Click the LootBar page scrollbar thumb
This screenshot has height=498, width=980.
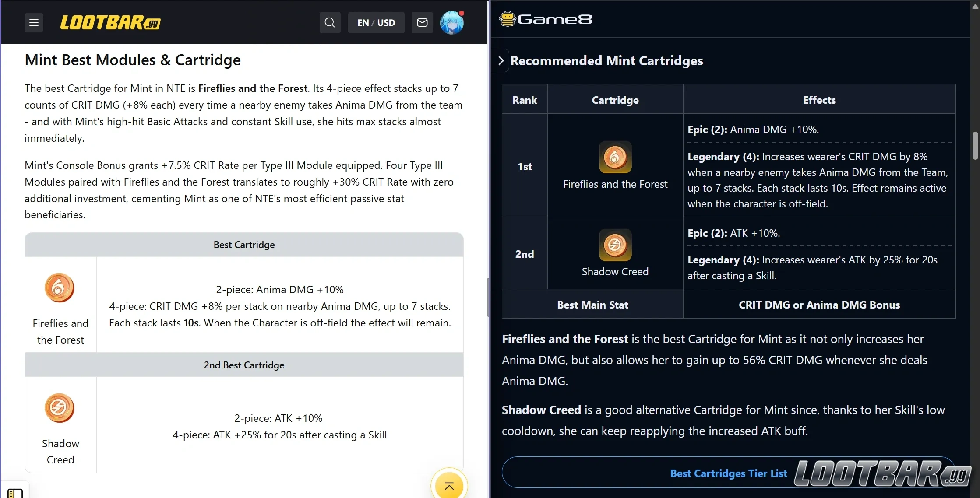(x=488, y=298)
